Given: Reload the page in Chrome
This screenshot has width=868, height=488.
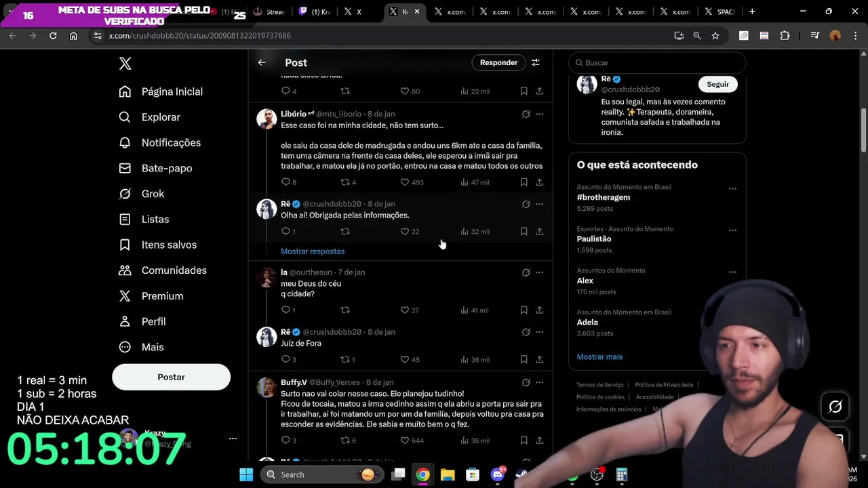Looking at the screenshot, I should tap(53, 36).
